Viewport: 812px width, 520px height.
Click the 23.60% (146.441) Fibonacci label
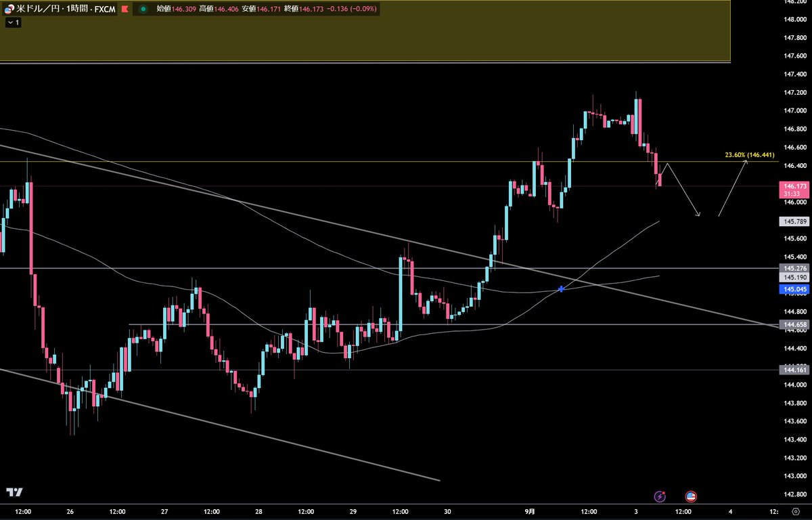tap(750, 155)
